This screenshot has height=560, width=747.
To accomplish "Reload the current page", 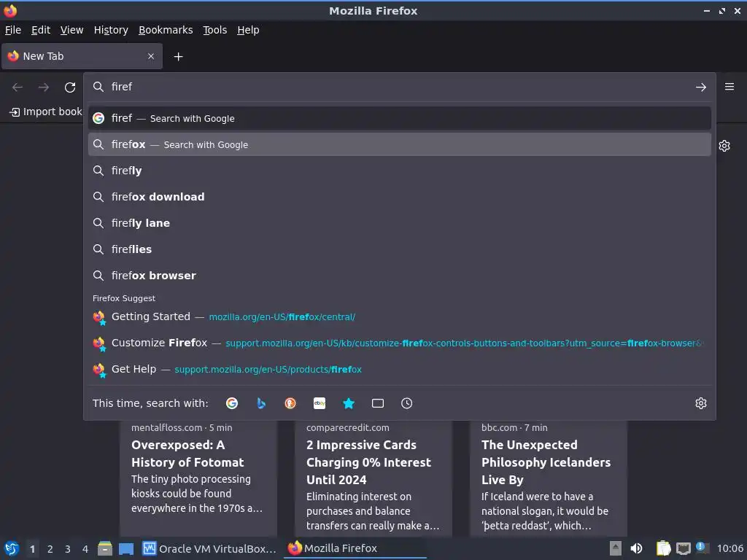I will pos(70,87).
